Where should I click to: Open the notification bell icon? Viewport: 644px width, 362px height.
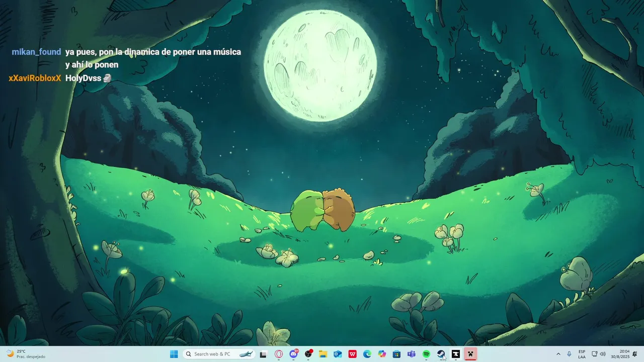635,354
